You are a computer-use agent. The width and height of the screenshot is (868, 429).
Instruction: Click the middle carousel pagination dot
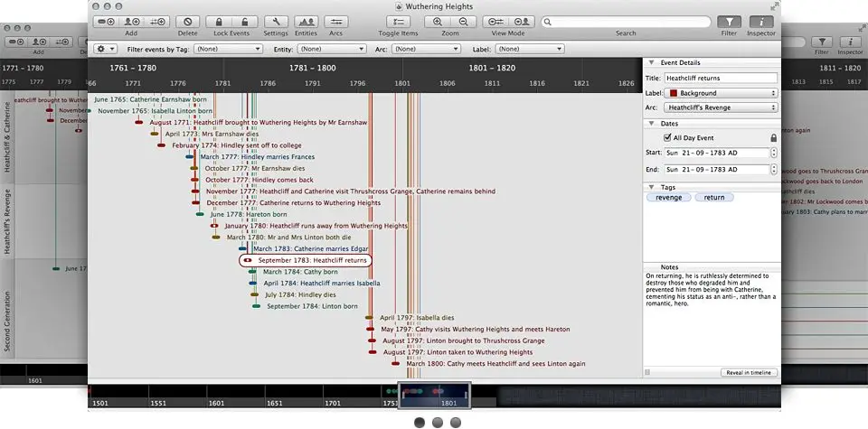[438, 423]
